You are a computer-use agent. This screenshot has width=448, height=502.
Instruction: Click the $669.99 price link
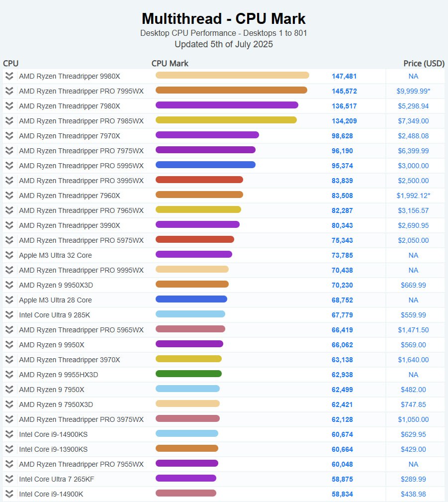pyautogui.click(x=413, y=285)
